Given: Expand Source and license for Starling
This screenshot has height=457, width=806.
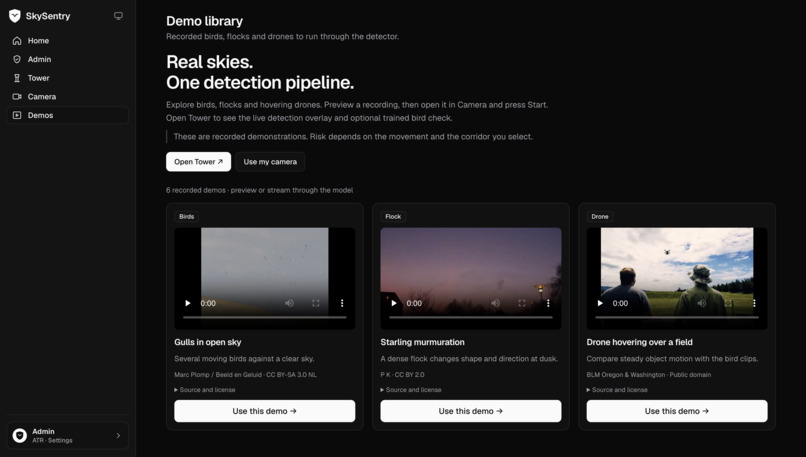Looking at the screenshot, I should pos(411,390).
